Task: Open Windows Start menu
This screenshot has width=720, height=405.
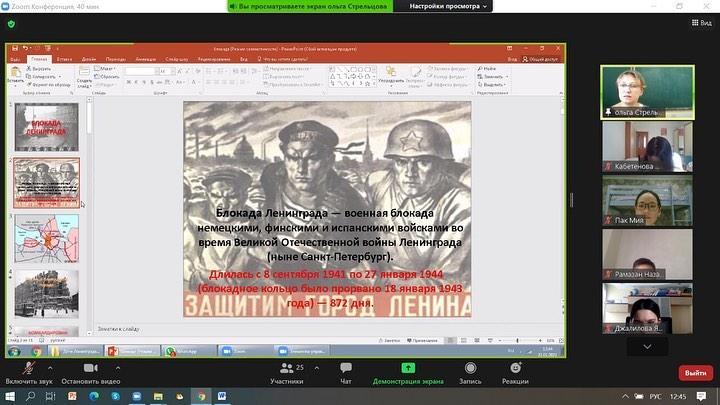Action: [x=10, y=397]
